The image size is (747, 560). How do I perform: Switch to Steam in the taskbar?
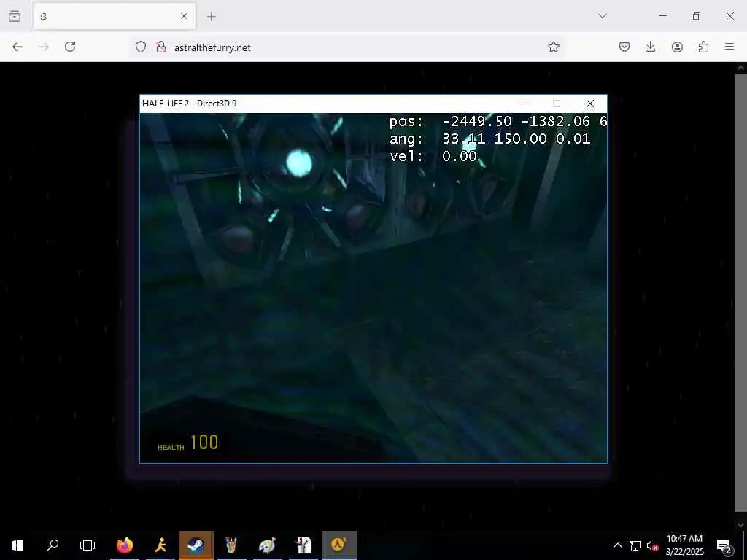click(196, 545)
